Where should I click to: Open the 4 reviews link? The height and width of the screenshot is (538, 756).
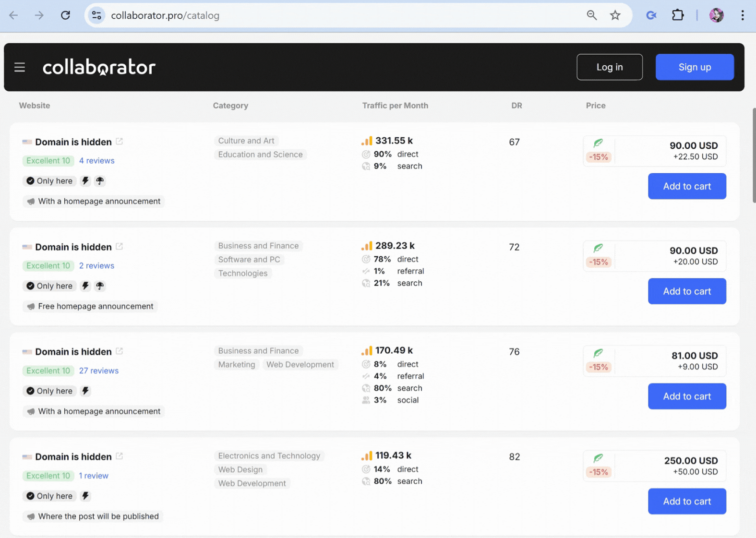tap(96, 161)
